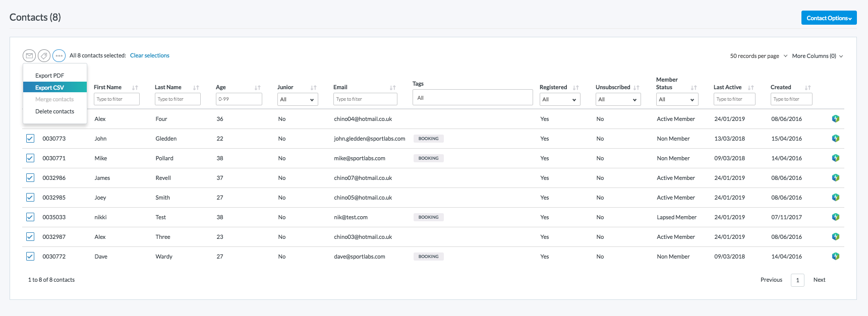Sort Created column using its sort icon
Image resolution: width=868 pixels, height=316 pixels.
click(807, 88)
